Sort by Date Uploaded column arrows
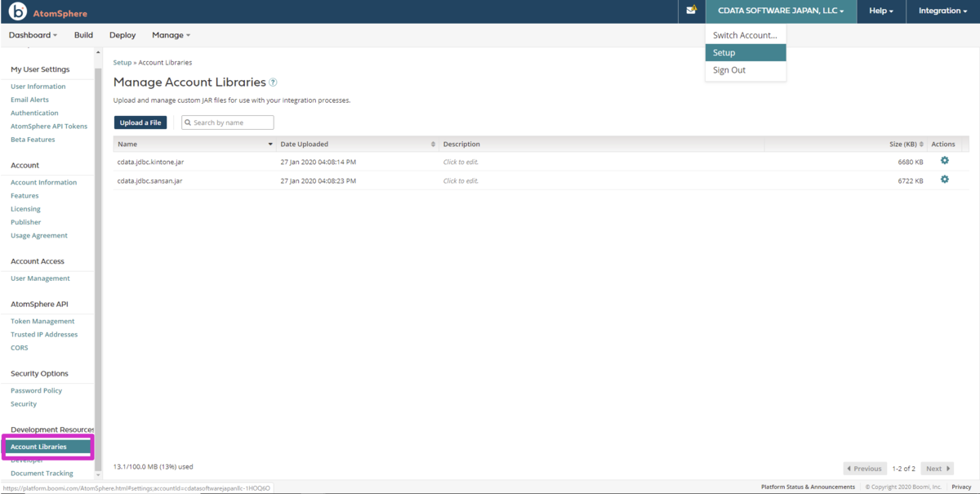Screen dimensions: 980x494 click(x=433, y=145)
